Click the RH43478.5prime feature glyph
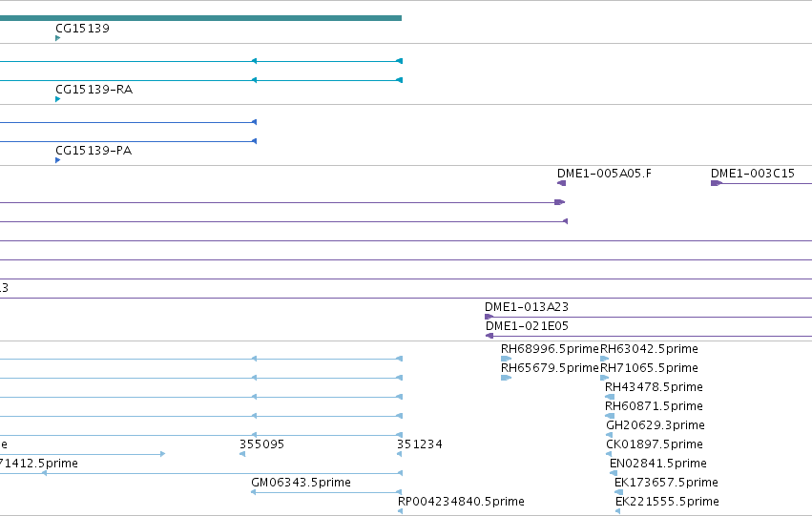 (610, 397)
